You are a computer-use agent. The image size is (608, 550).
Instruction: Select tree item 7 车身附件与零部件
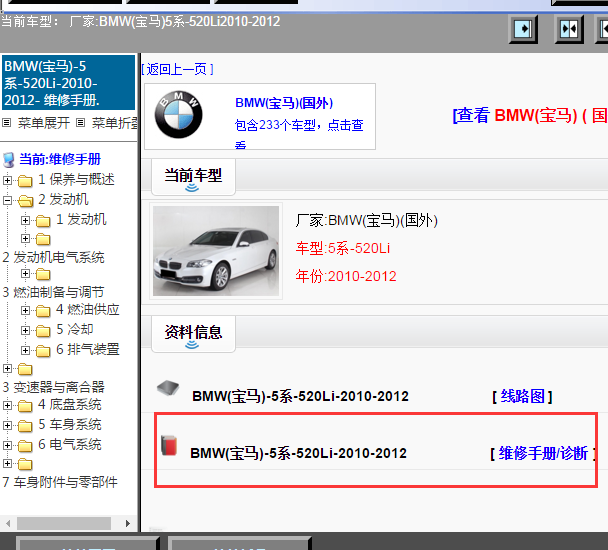pyautogui.click(x=60, y=483)
